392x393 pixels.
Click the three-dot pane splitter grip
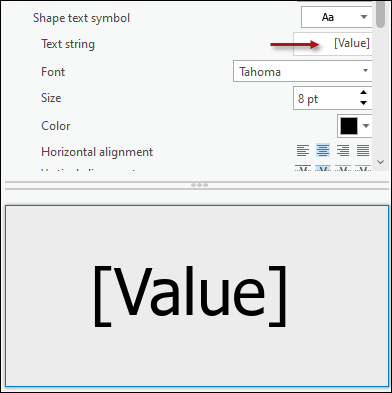[199, 185]
